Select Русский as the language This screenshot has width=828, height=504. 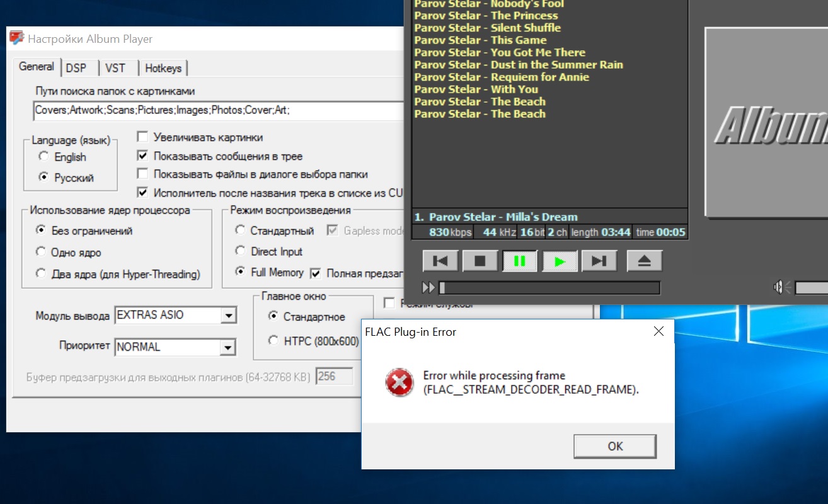[x=66, y=178]
